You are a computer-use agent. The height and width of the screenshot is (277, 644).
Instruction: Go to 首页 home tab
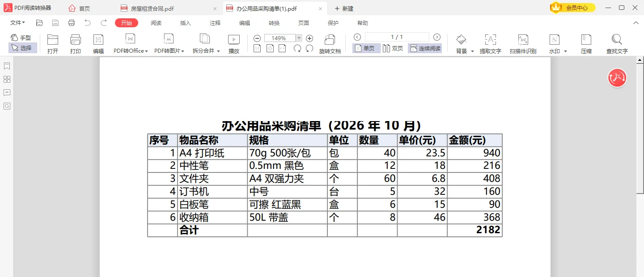tap(79, 8)
